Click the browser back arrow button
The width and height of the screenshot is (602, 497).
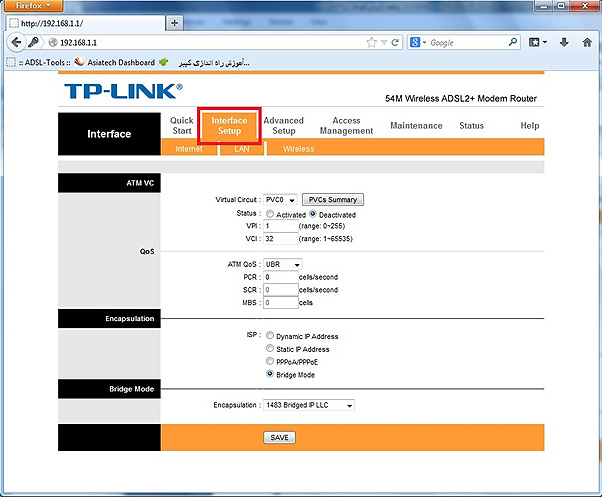16,43
